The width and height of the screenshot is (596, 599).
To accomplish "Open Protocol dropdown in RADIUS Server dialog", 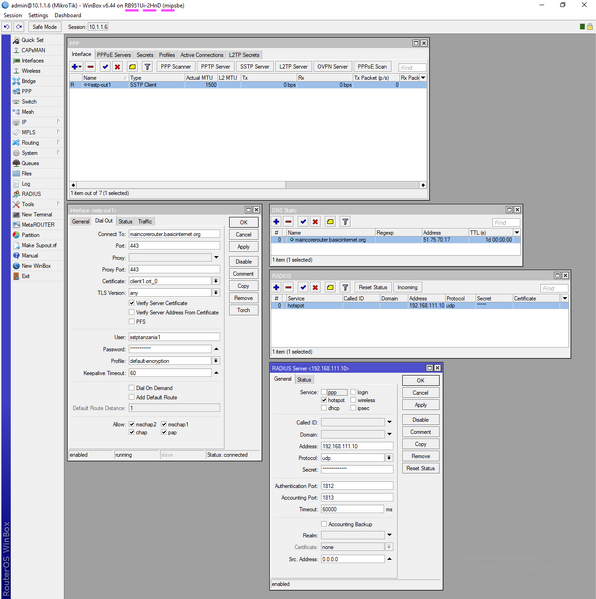I will coord(389,458).
